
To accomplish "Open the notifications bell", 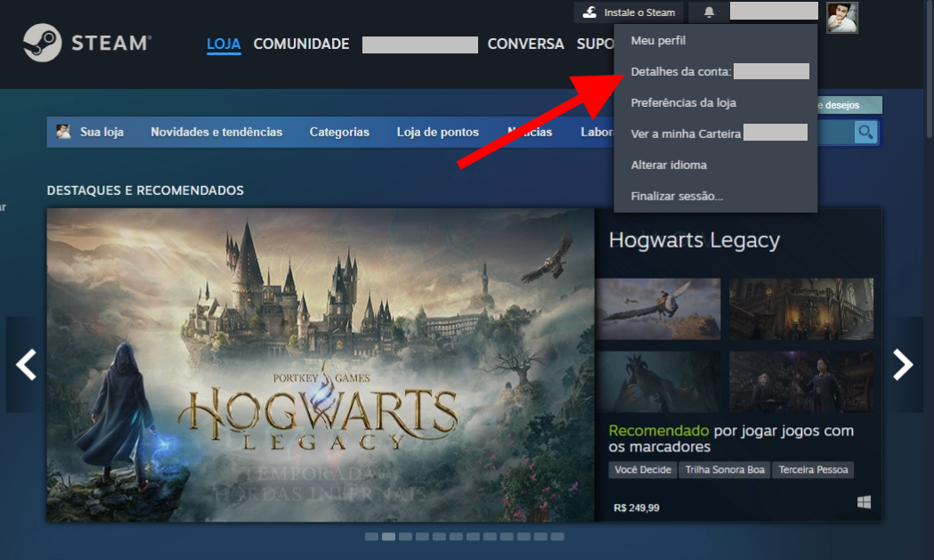I will click(709, 12).
